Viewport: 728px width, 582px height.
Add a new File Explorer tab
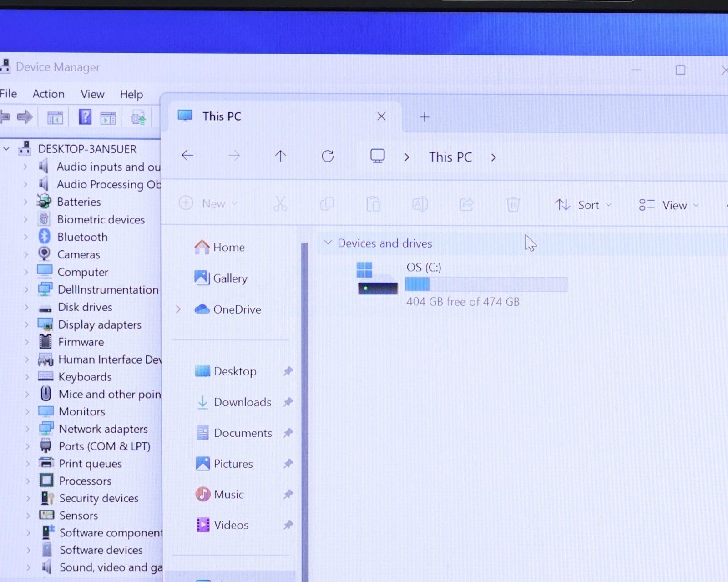tap(424, 117)
